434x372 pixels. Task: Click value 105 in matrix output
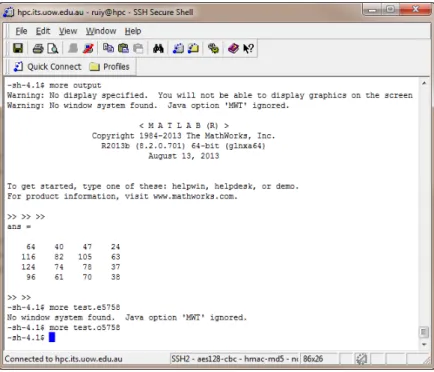click(85, 257)
